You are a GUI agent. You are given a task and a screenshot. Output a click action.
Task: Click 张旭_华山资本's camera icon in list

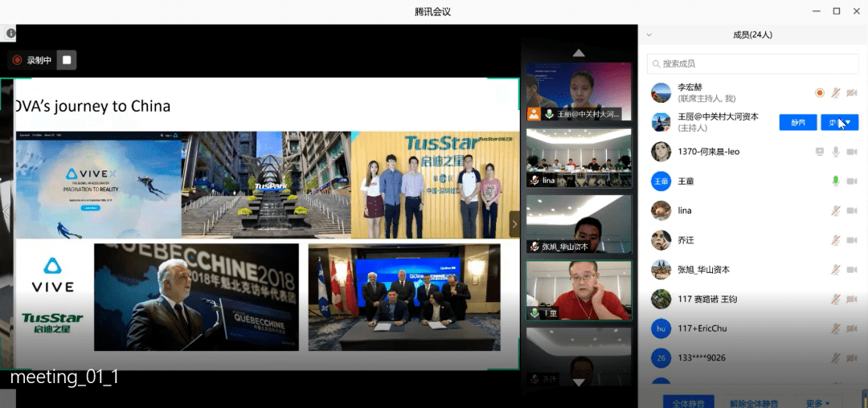click(x=852, y=269)
